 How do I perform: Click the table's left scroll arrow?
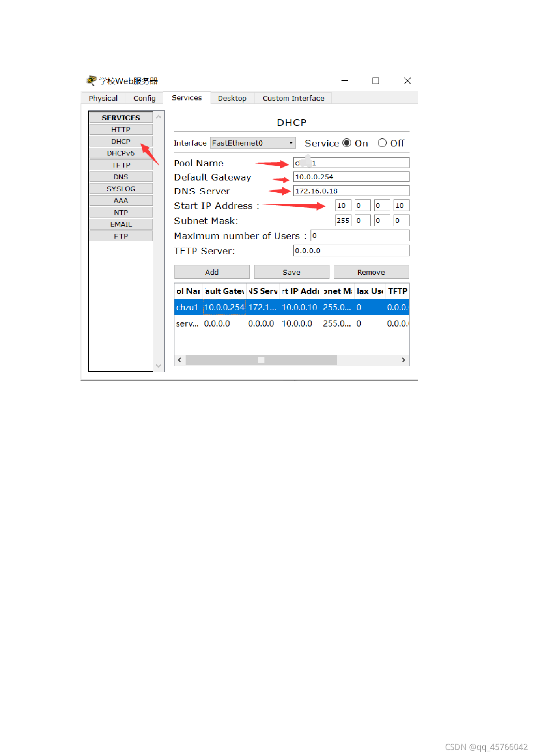coord(180,360)
